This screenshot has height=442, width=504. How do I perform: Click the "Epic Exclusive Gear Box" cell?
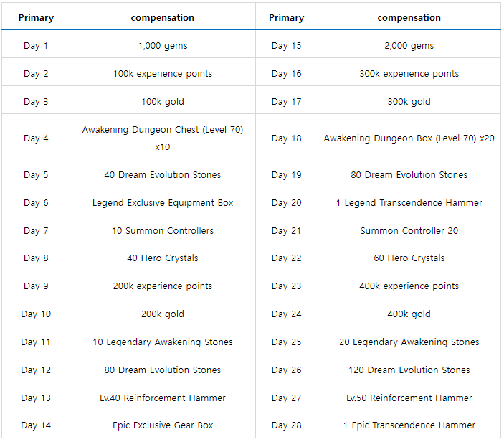click(x=163, y=425)
